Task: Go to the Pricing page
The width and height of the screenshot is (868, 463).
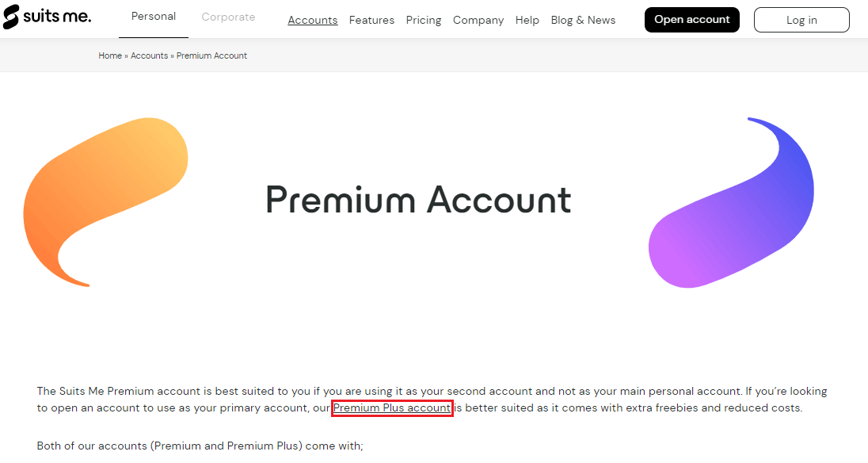Action: 424,20
